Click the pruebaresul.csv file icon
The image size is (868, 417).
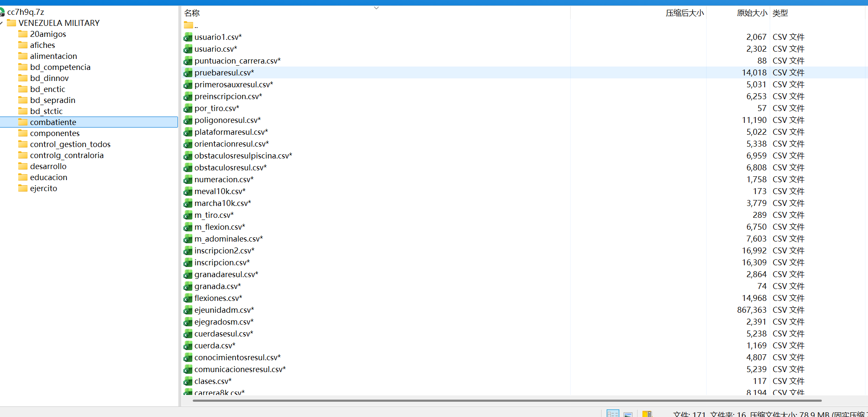pyautogui.click(x=188, y=73)
